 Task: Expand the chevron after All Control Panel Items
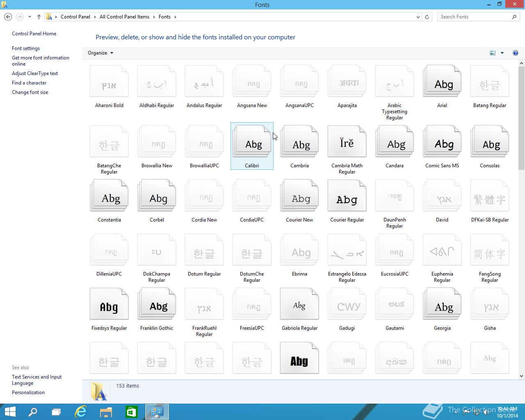click(154, 17)
